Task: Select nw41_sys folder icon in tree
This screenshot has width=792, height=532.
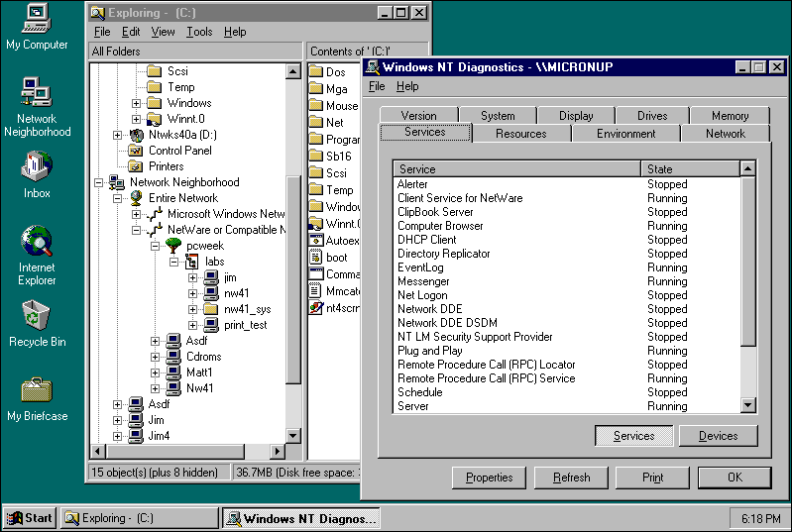Action: click(211, 309)
